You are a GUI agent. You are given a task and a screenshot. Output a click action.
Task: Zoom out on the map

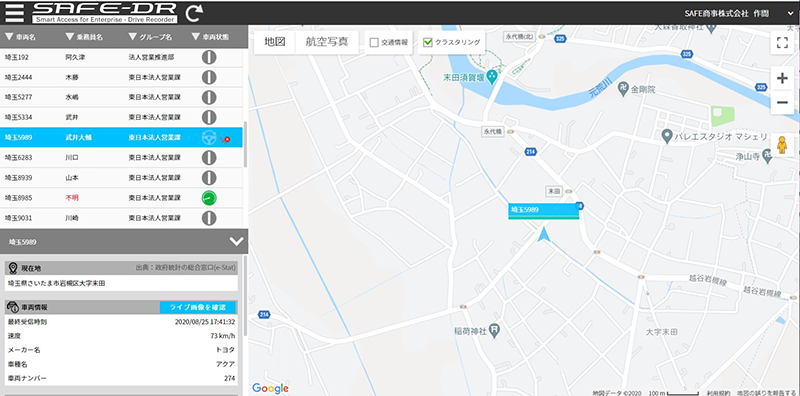pos(782,103)
